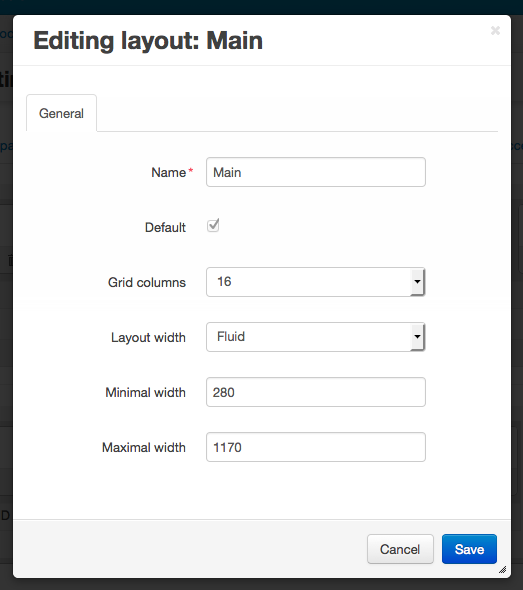Click the Editing layout: Main title

click(148, 41)
